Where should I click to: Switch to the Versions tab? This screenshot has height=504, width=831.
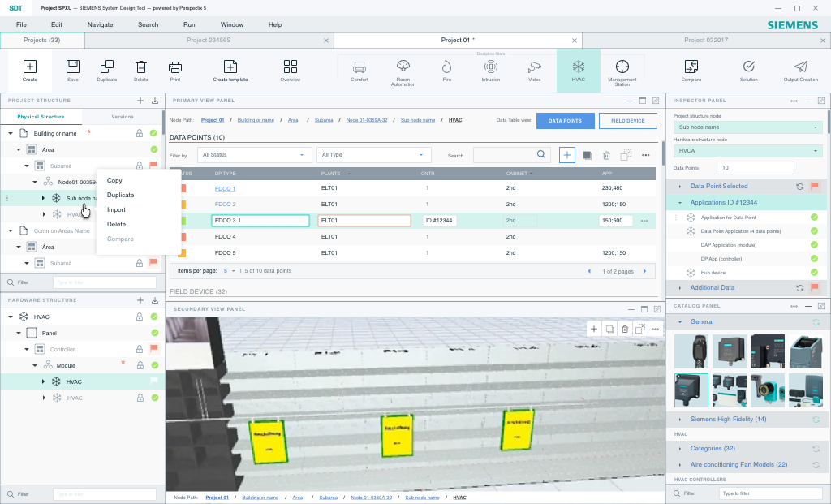[x=123, y=117]
